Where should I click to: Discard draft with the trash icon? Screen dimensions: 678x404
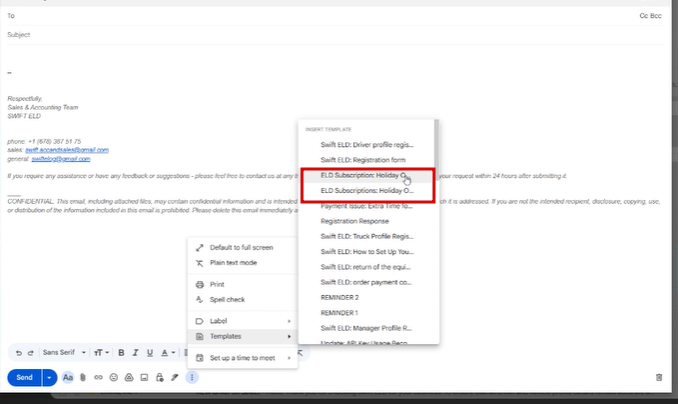(x=659, y=378)
